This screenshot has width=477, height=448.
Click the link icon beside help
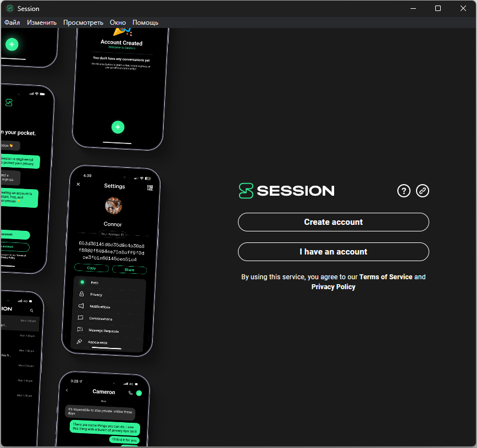(x=423, y=191)
